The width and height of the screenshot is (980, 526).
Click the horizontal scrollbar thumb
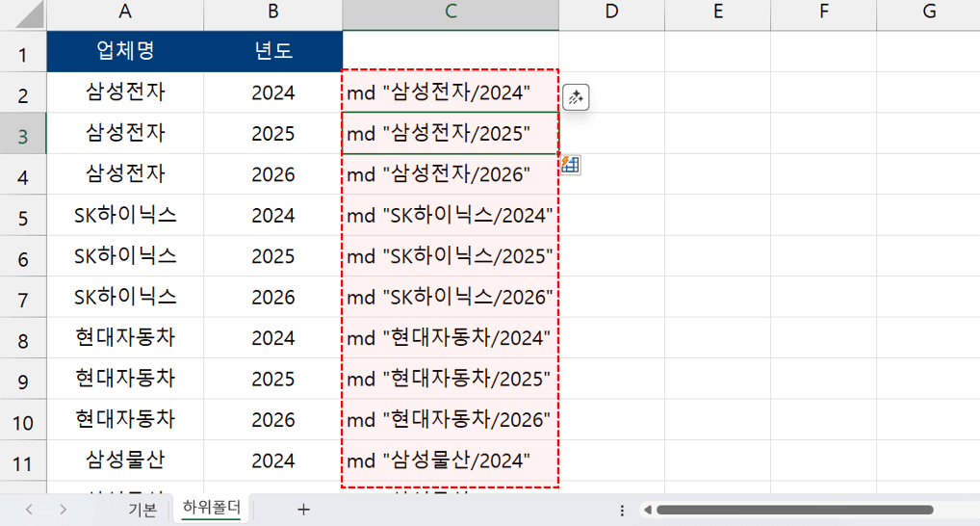tap(794, 511)
